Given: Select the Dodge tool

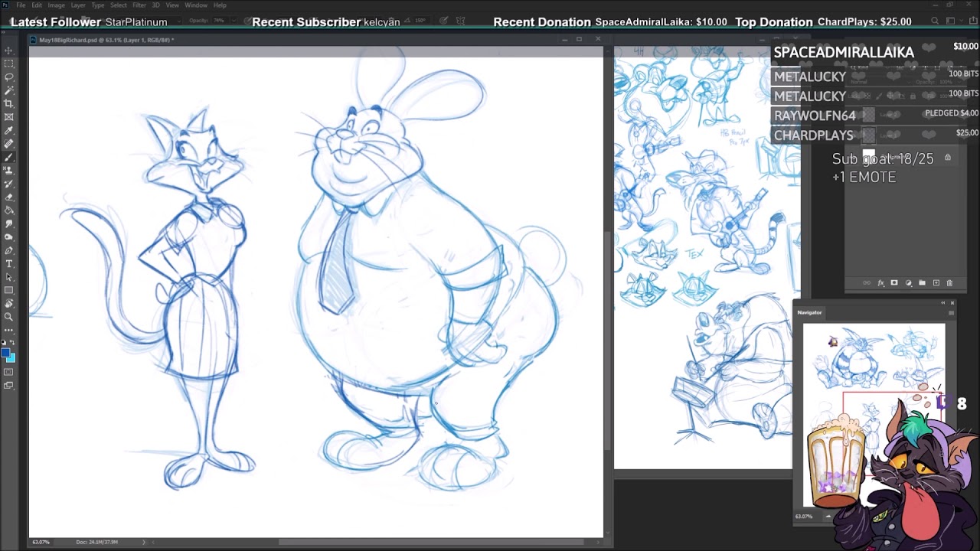Looking at the screenshot, I should coord(9,236).
